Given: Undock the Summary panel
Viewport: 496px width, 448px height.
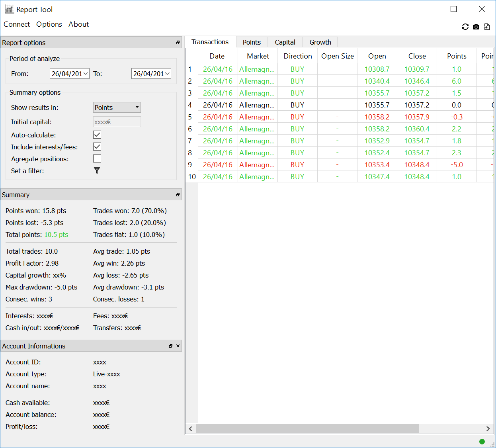Looking at the screenshot, I should 178,195.
